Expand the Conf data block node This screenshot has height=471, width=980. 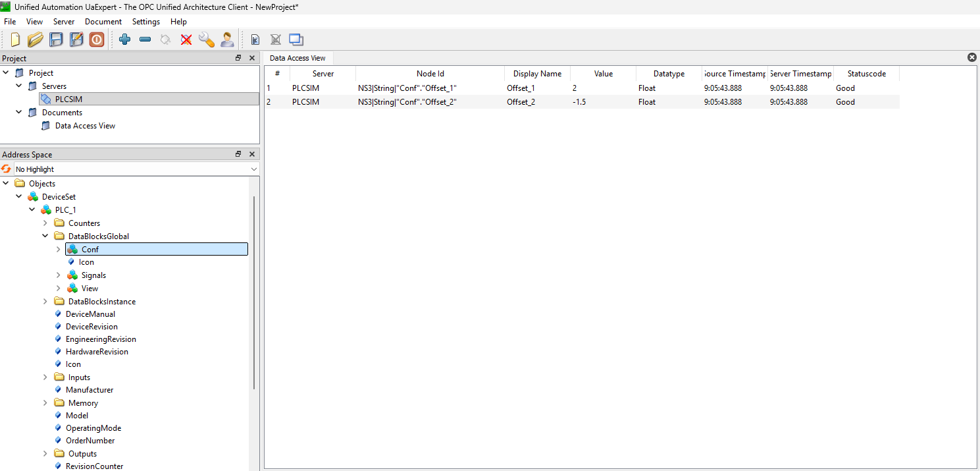click(59, 249)
